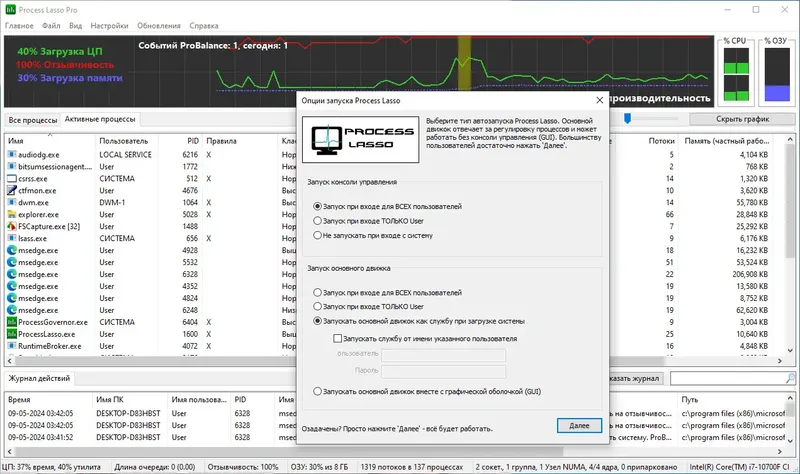Sort the process list by PID column
Viewport: 800px width, 474px height.
coord(180,141)
